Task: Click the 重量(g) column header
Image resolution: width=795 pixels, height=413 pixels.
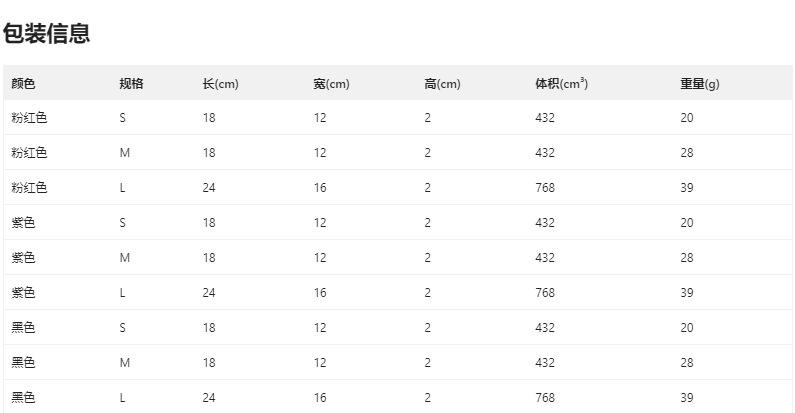Action: (700, 84)
